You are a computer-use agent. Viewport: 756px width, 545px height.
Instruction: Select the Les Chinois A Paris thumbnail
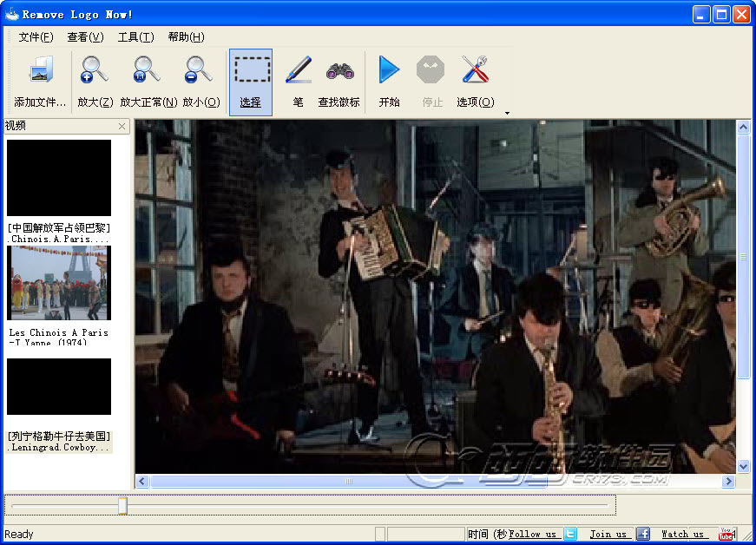coord(59,283)
